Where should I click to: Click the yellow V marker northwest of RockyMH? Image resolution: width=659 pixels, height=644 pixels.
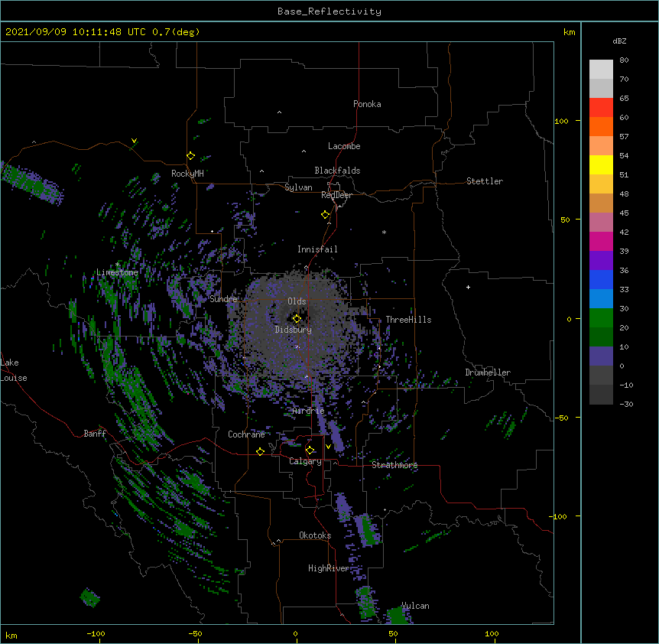(x=134, y=141)
